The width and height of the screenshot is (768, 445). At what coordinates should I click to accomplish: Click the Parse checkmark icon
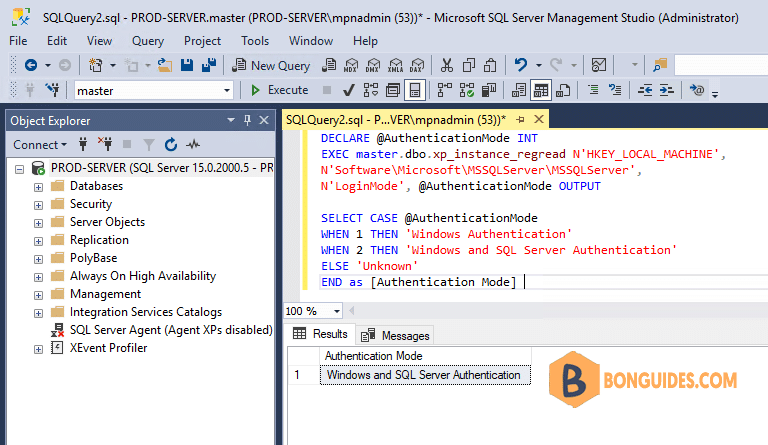pyautogui.click(x=349, y=90)
